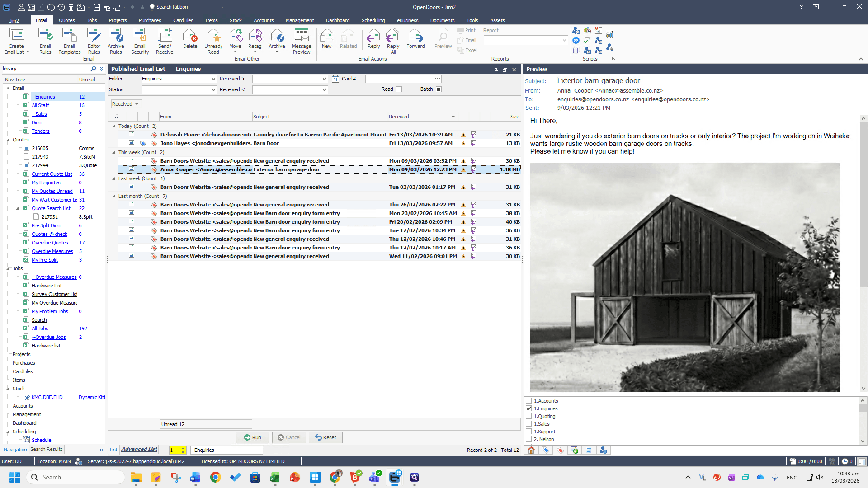This screenshot has height=488, width=868.
Task: Check the 1.Sales tag
Action: pyautogui.click(x=528, y=424)
